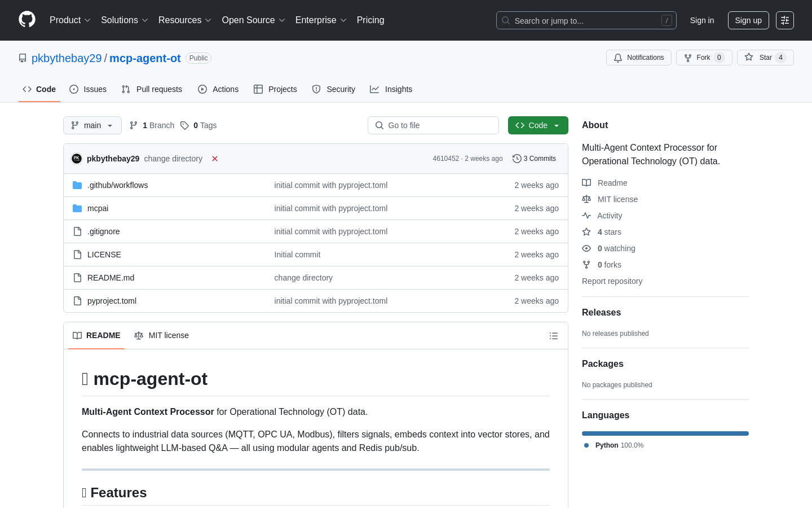Click the Sign in link

tap(702, 20)
